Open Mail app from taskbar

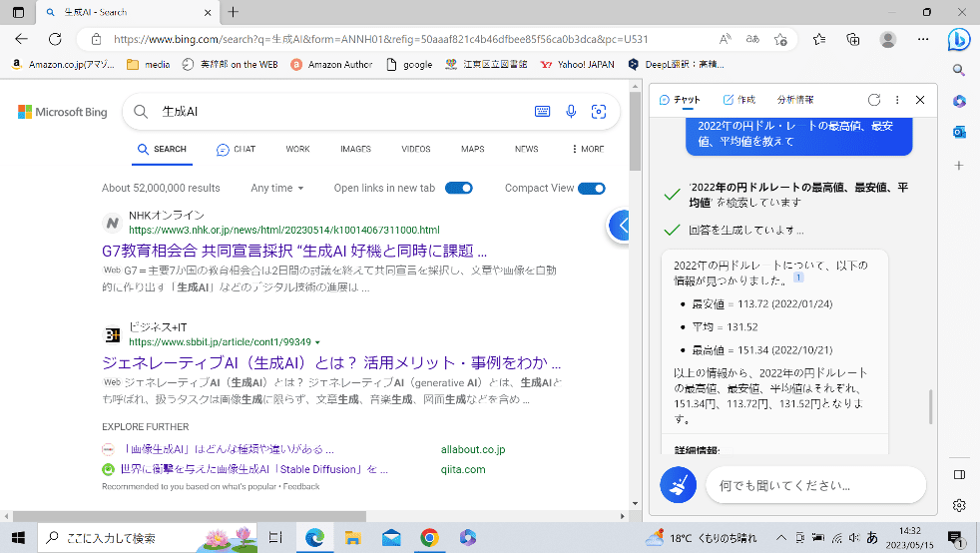pos(391,538)
